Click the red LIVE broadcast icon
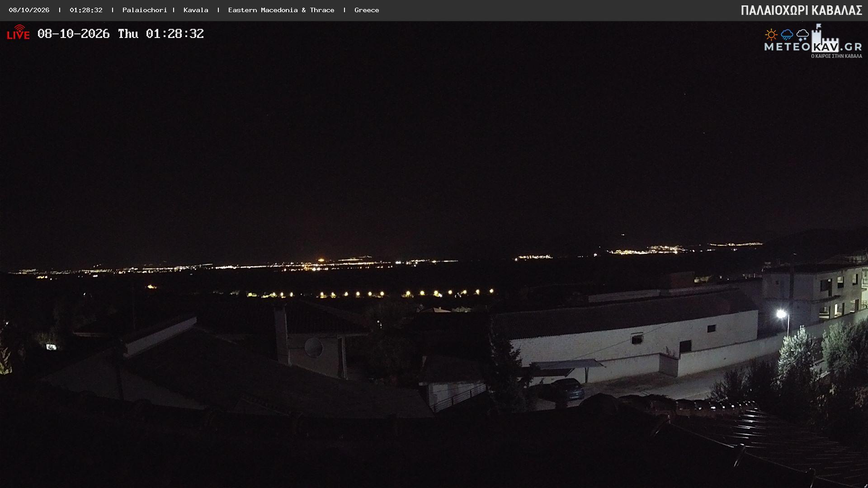This screenshot has width=868, height=488. tap(18, 33)
